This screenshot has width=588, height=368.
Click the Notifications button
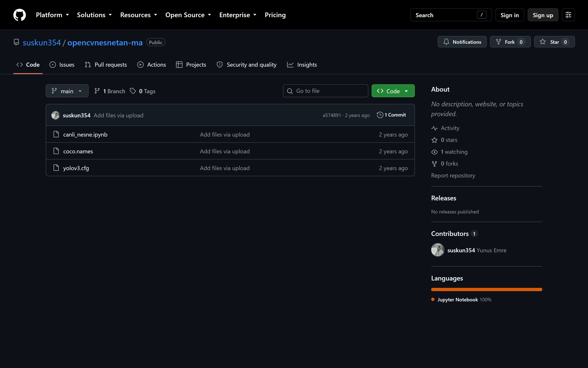[x=462, y=42]
